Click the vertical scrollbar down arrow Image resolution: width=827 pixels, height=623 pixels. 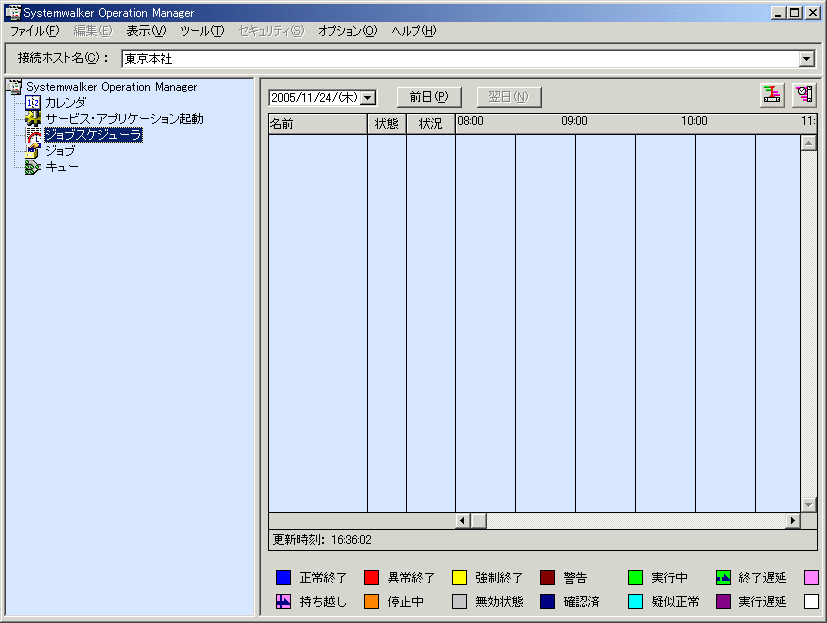[809, 505]
